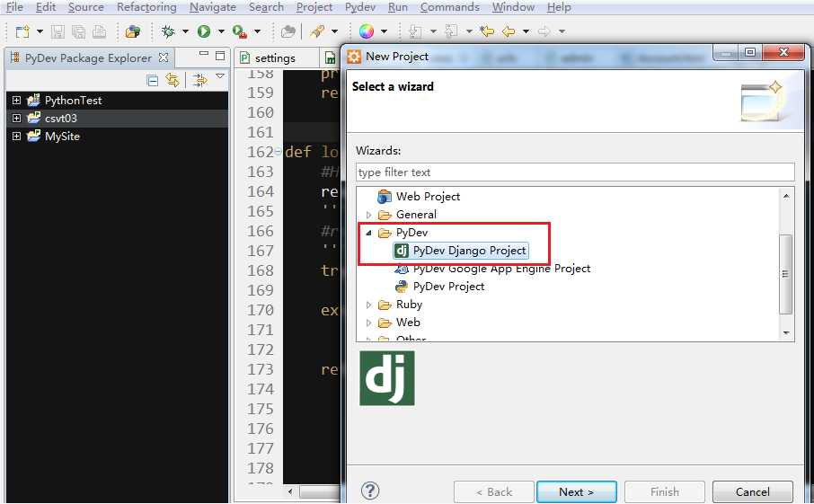Viewport: 814px width, 504px height.
Task: Expand the csvt03 project node
Action: tap(16, 119)
